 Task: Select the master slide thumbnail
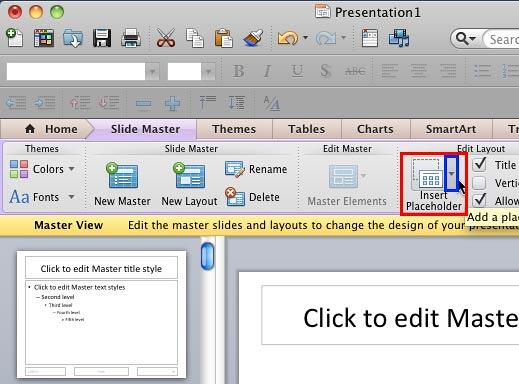(x=101, y=315)
